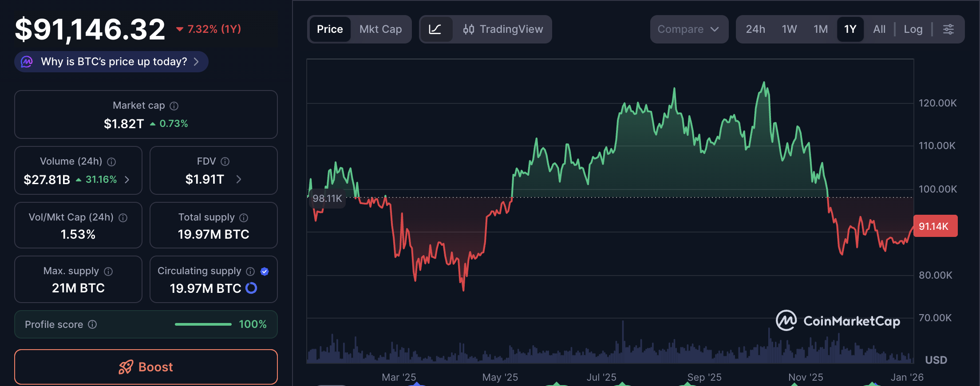The height and width of the screenshot is (386, 980).
Task: Open "Why is BTC's price up today?" link
Action: coord(111,62)
